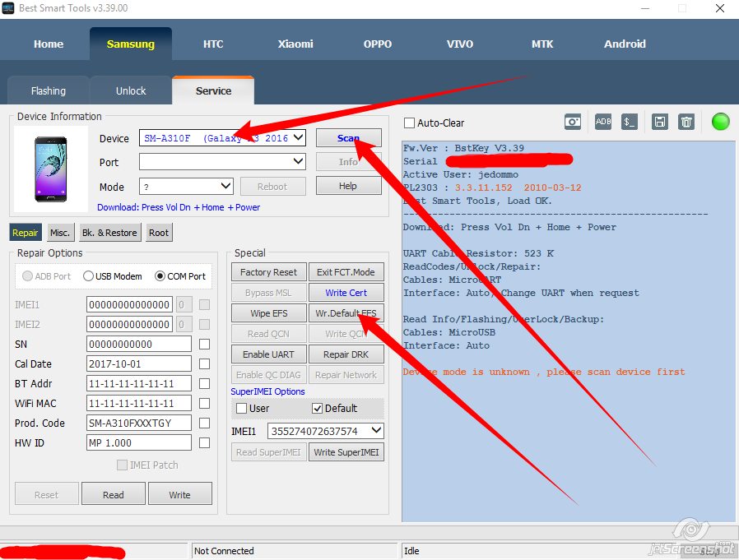Screen dimensions: 739x560
Task: Tick the Cal Date checkbox
Action: click(x=204, y=364)
